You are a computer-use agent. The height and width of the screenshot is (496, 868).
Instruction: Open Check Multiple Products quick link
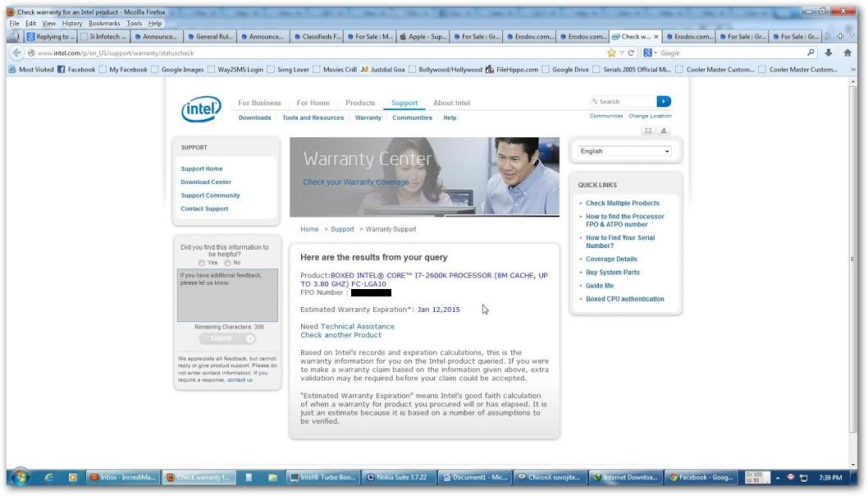pyautogui.click(x=623, y=203)
